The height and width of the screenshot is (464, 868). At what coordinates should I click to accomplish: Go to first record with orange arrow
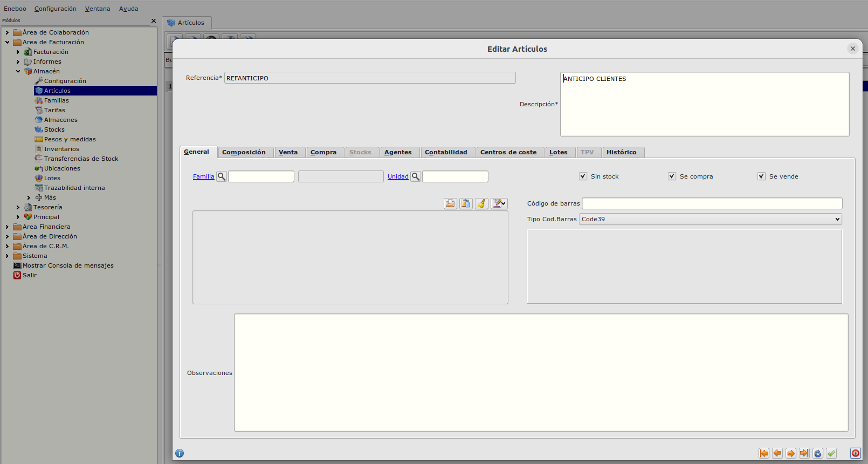tap(764, 453)
